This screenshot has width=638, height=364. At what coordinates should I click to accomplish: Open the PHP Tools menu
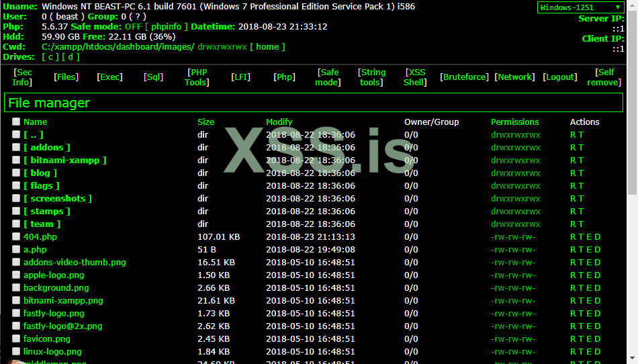pyautogui.click(x=197, y=77)
